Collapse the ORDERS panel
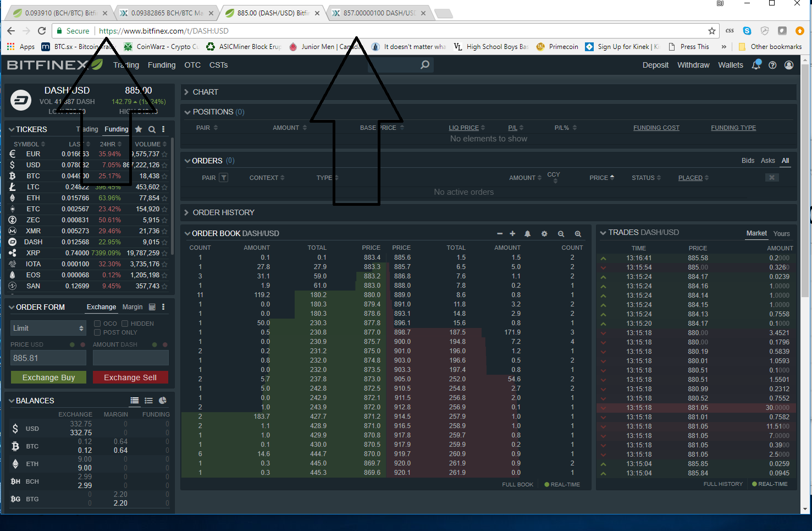812x531 pixels. tap(187, 161)
